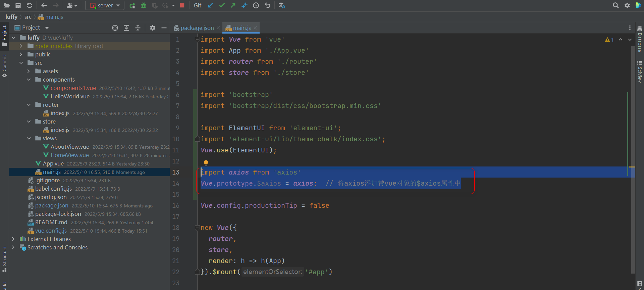Stop the running process with the red square
The image size is (644, 290).
(x=182, y=5)
